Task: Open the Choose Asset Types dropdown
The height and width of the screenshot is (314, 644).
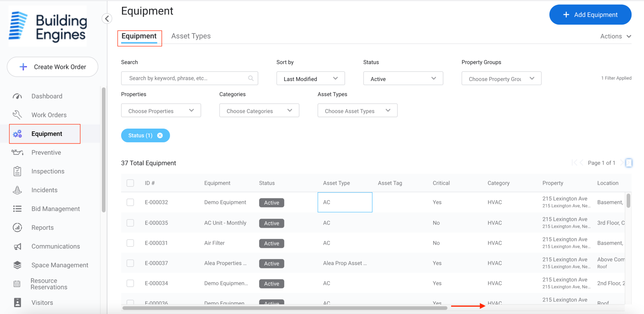Action: tap(357, 111)
